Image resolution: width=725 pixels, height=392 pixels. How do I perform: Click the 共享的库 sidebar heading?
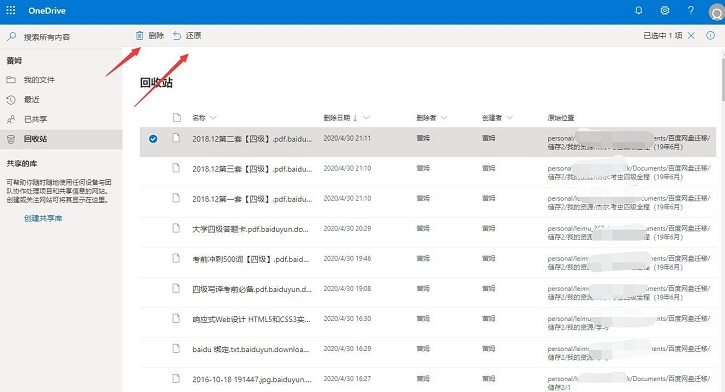[x=22, y=164]
